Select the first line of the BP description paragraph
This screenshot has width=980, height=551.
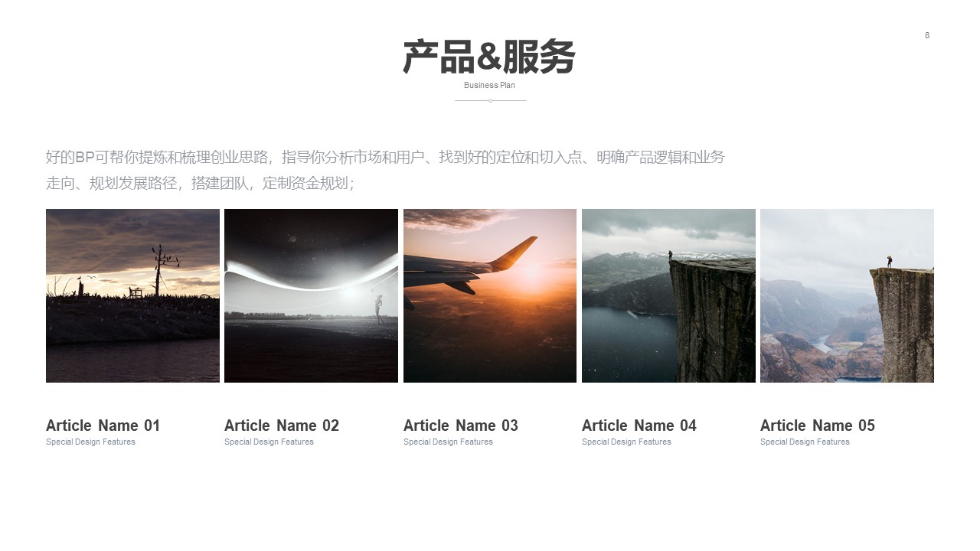point(385,158)
